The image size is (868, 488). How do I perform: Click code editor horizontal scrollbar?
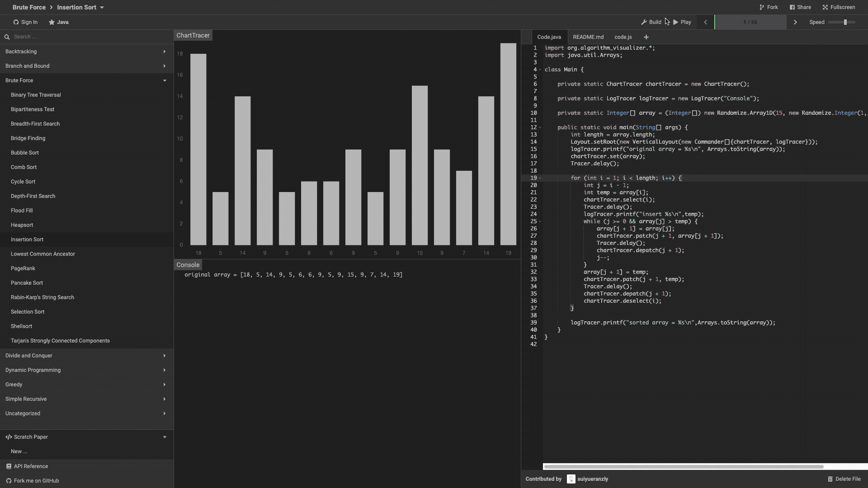pyautogui.click(x=684, y=467)
